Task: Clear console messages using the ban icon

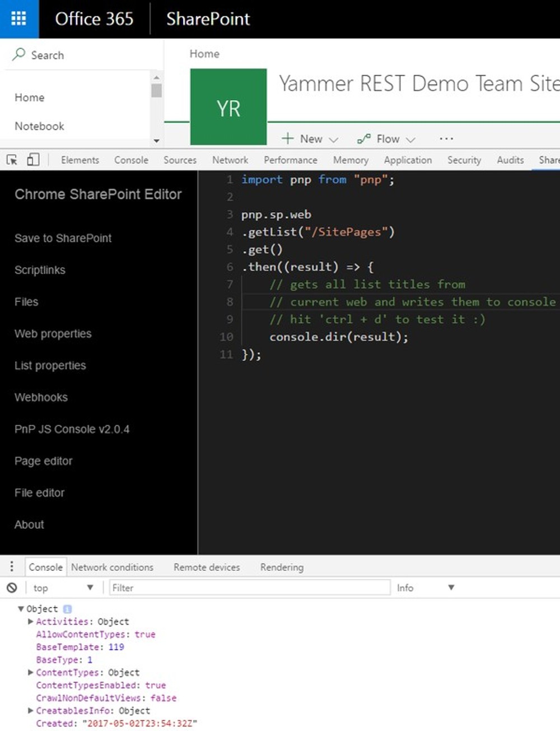Action: point(12,587)
